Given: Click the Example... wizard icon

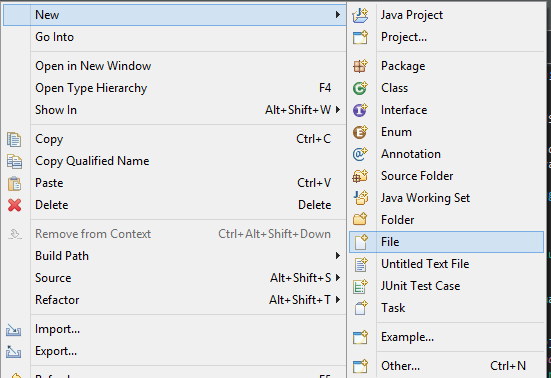Looking at the screenshot, I should [360, 337].
